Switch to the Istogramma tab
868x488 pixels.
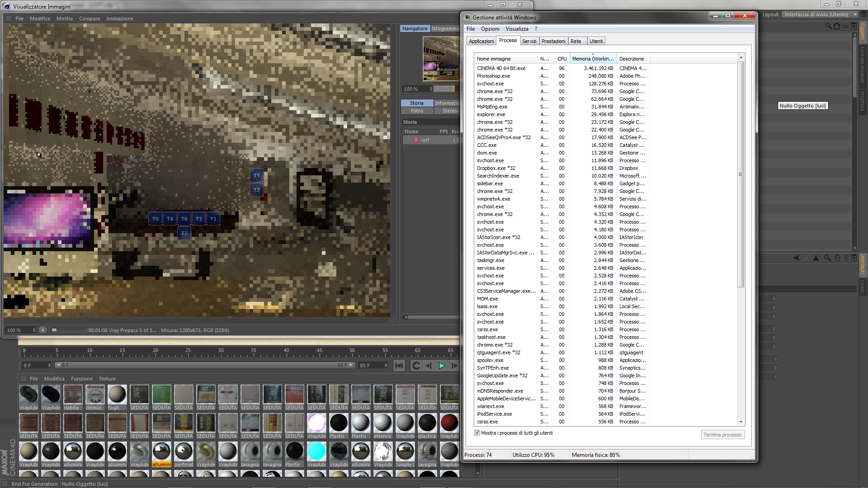[x=445, y=28]
